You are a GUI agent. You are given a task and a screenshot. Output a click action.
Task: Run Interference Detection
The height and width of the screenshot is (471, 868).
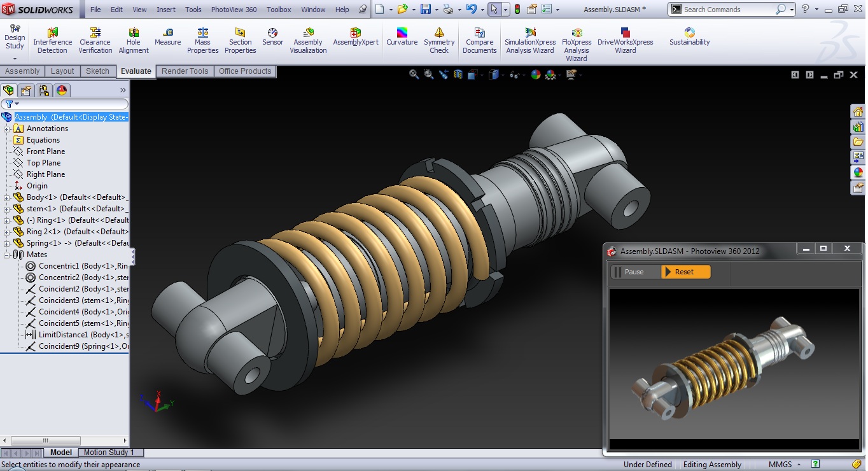point(53,41)
